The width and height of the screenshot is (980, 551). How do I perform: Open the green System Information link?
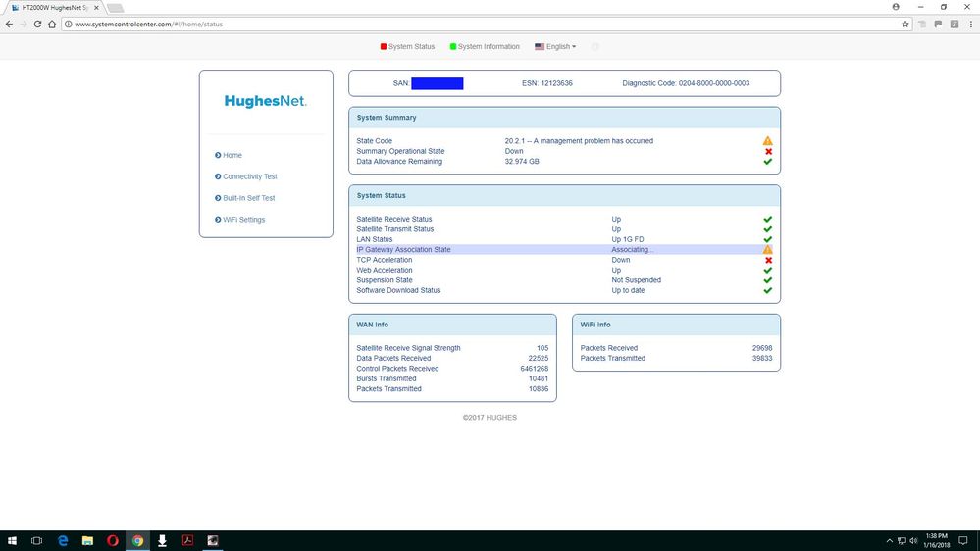pos(485,47)
